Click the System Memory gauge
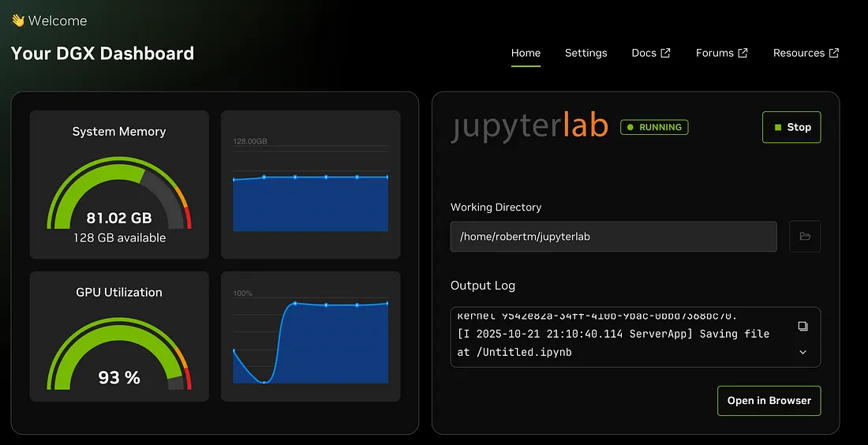868x445 pixels. pyautogui.click(x=119, y=193)
